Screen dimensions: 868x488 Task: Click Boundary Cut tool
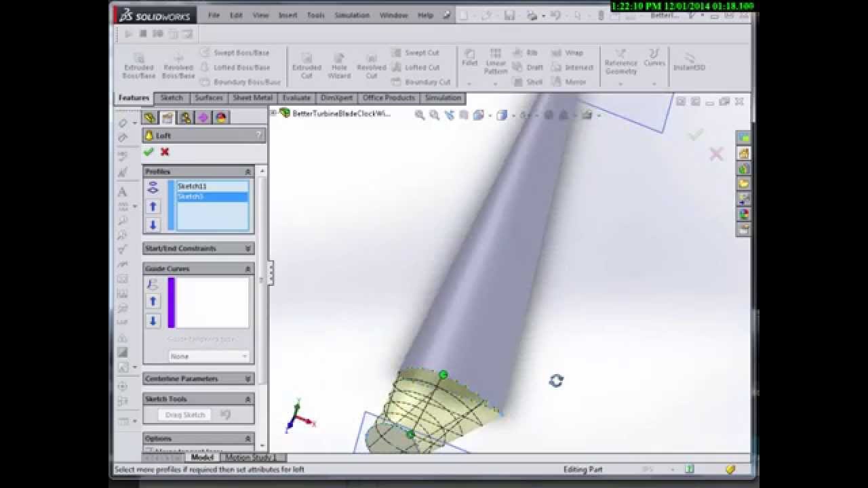point(421,82)
